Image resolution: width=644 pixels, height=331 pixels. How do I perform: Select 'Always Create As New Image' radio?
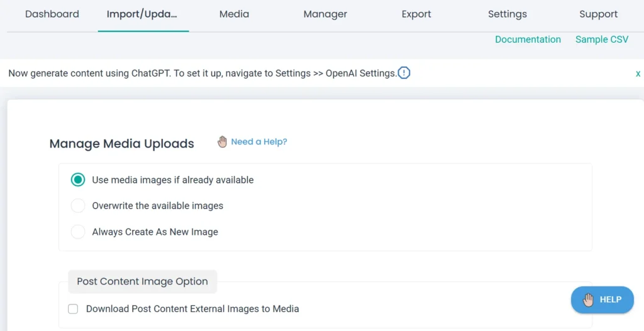tap(78, 232)
